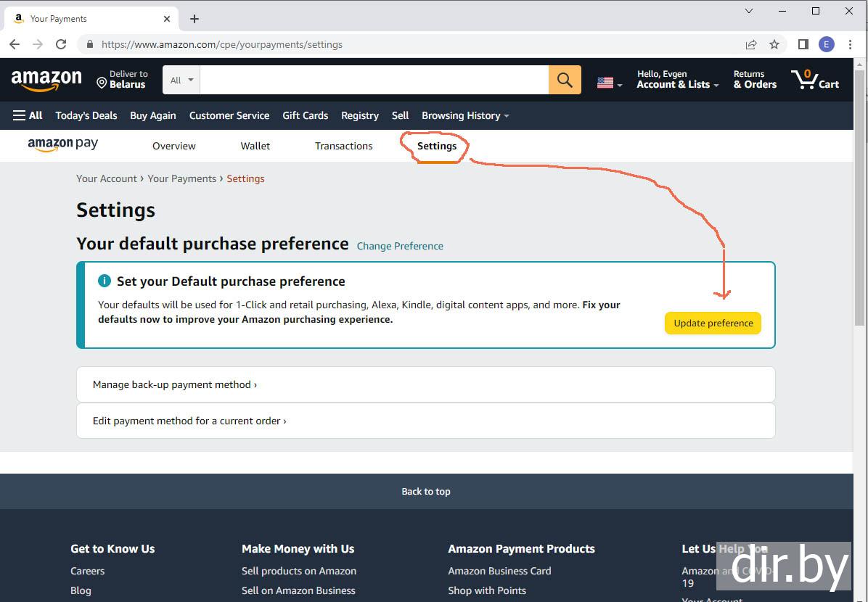Image resolution: width=868 pixels, height=602 pixels.
Task: Toggle the browser side panel icon
Action: tap(803, 44)
